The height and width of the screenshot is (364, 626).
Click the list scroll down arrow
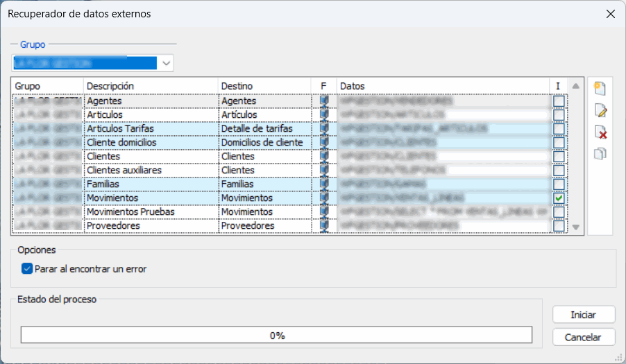tap(576, 227)
